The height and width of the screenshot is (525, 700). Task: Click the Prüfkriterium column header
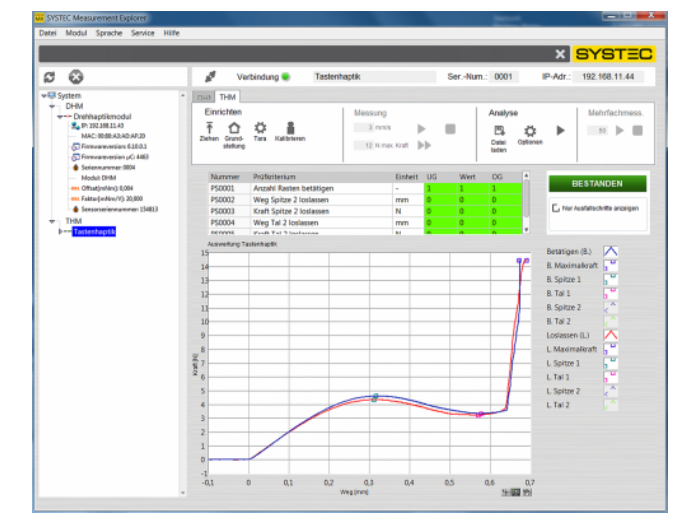pos(321,177)
